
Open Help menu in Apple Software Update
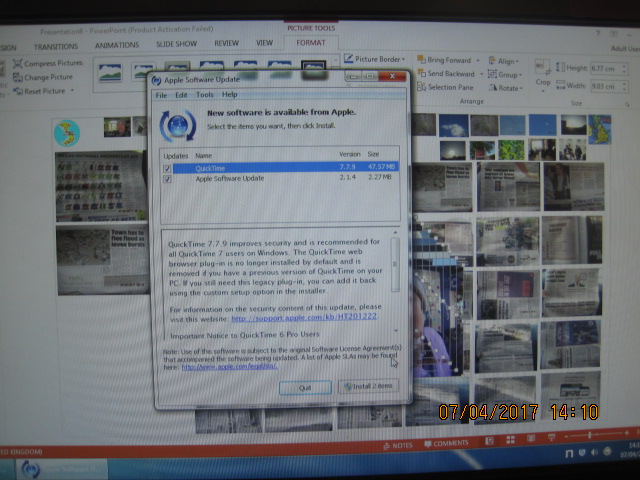pyautogui.click(x=229, y=95)
